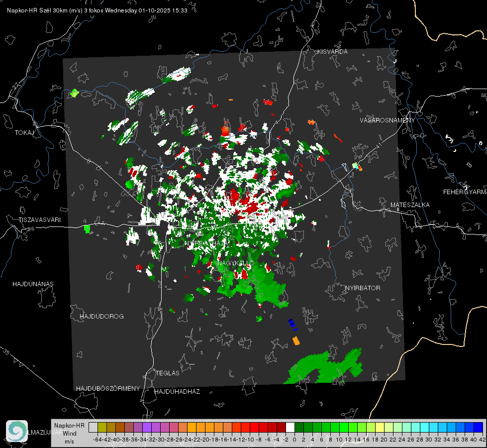
Task: Click the orange radar echo below the blue echo
Action: pyautogui.click(x=296, y=341)
